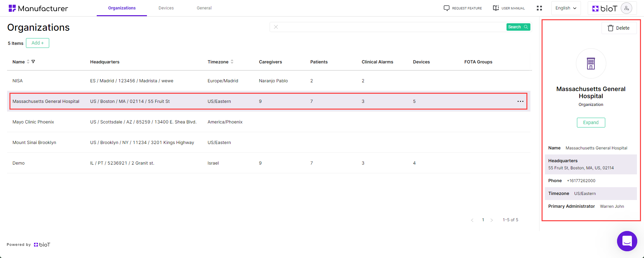Click the Add + button
The height and width of the screenshot is (258, 644).
37,43
